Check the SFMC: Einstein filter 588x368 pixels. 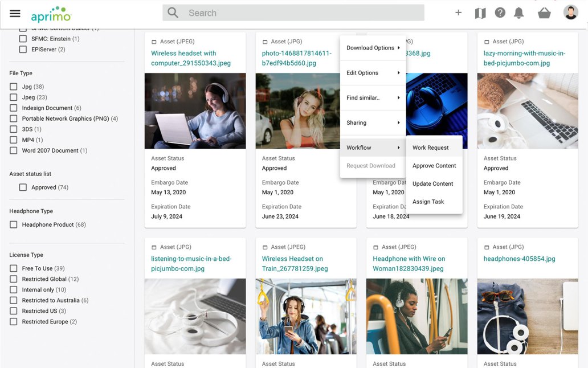click(x=23, y=39)
